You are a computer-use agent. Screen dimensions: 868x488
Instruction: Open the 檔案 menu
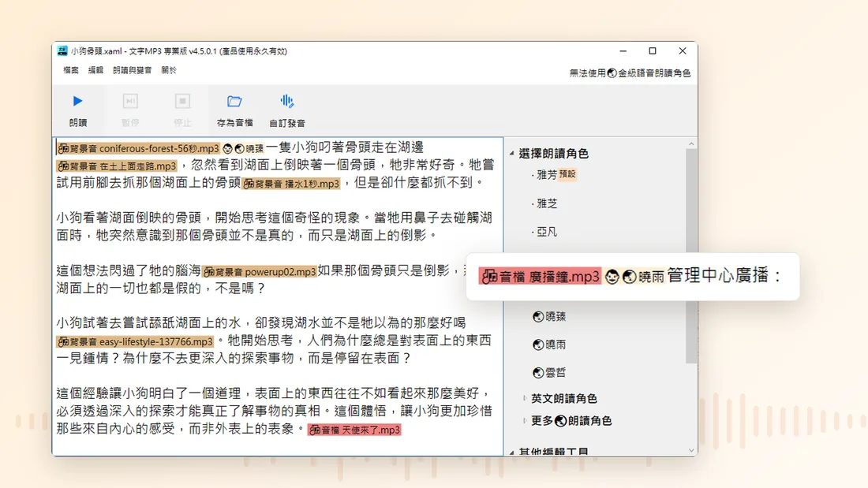71,70
